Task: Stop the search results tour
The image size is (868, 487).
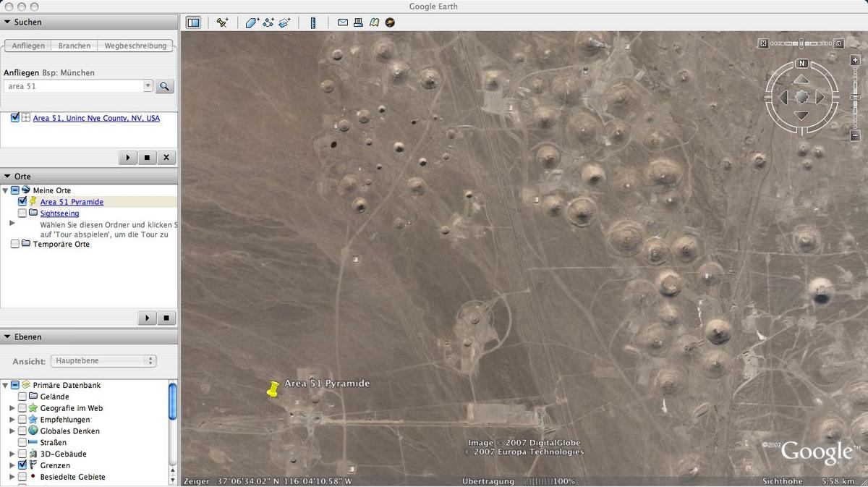Action: 147,157
